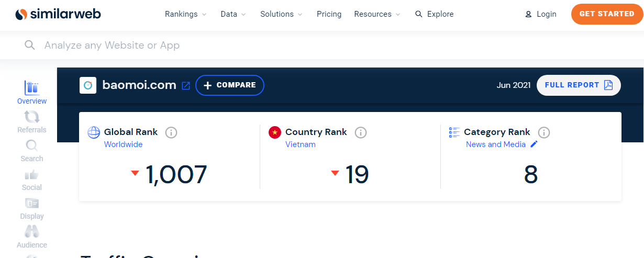Click the Login link
Screen dimensions: 644x258
(541, 14)
